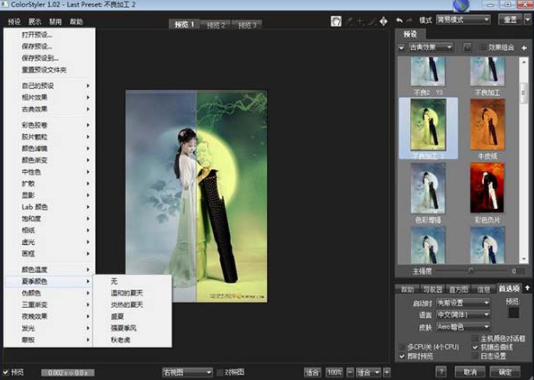This screenshot has width=534, height=380.
Task: Switch to the 信息 tab
Action: click(484, 289)
